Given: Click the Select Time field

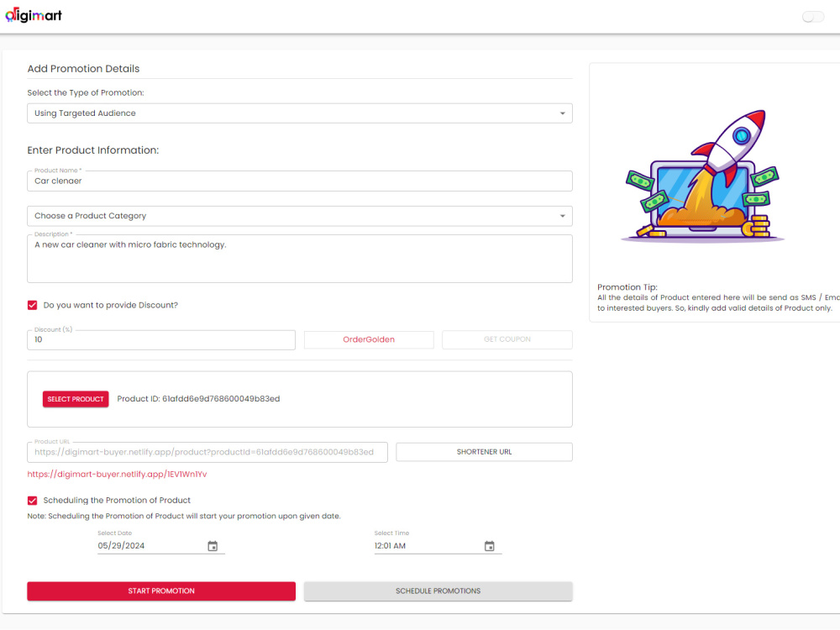Looking at the screenshot, I should coord(438,546).
